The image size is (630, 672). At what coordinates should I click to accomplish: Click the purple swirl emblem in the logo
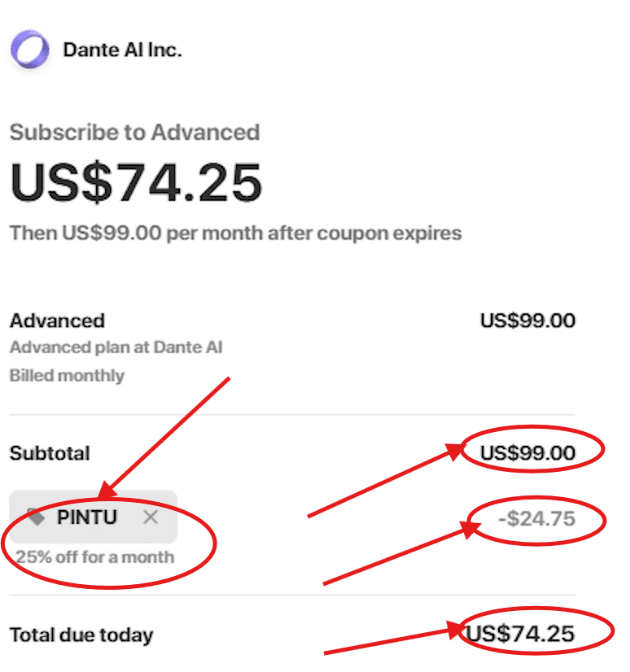pyautogui.click(x=29, y=50)
